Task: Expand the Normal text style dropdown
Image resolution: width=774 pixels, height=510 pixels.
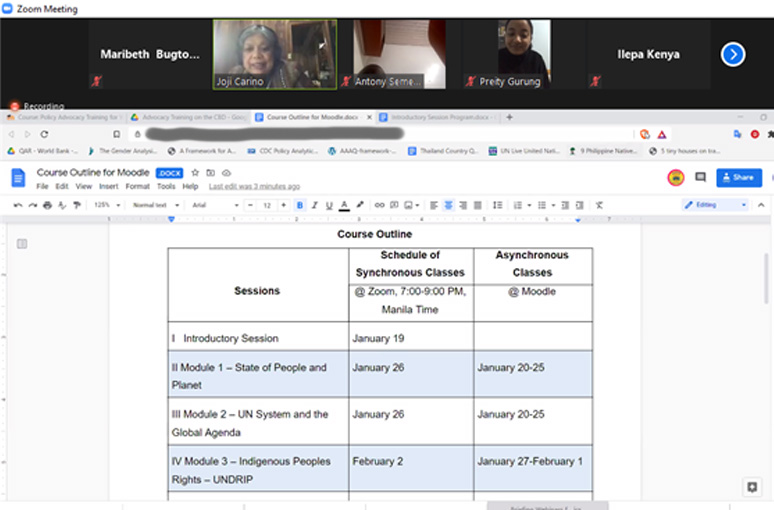Action: 155,205
